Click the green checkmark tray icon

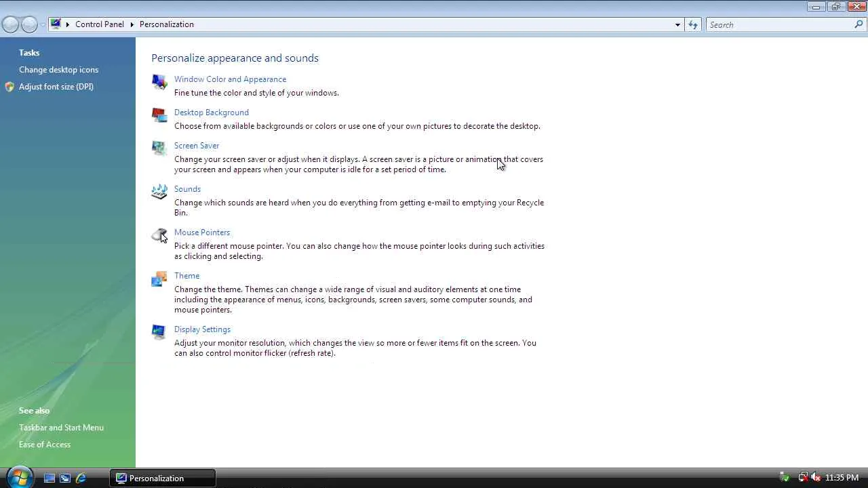click(x=785, y=478)
